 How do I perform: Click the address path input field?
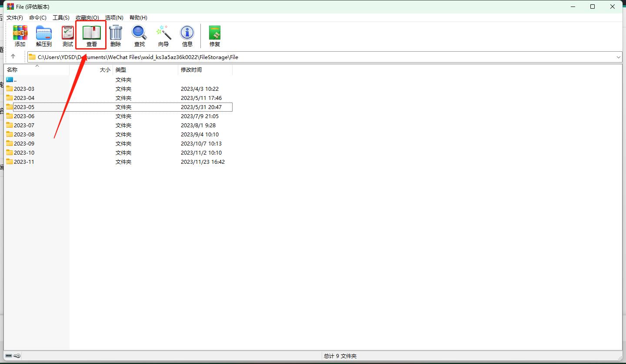point(304,57)
